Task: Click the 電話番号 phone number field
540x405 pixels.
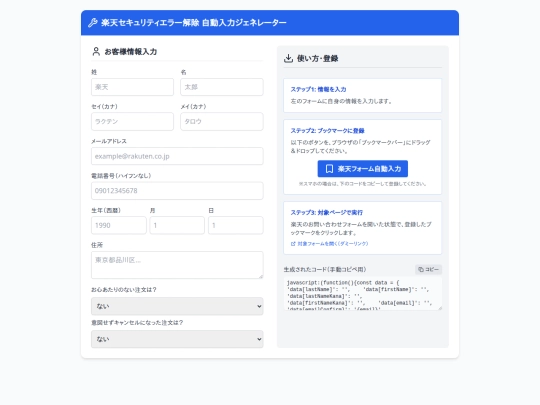Action: [x=177, y=191]
